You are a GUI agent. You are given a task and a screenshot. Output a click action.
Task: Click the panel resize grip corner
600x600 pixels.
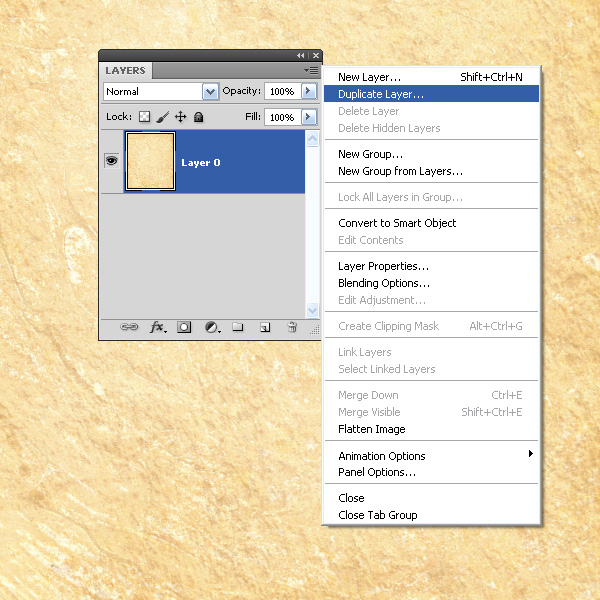pyautogui.click(x=315, y=331)
